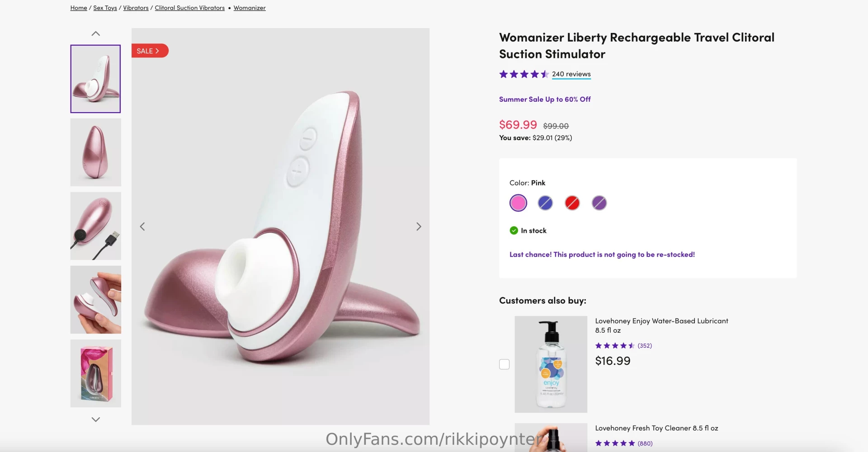
Task: Select the Pink color option
Action: (518, 203)
